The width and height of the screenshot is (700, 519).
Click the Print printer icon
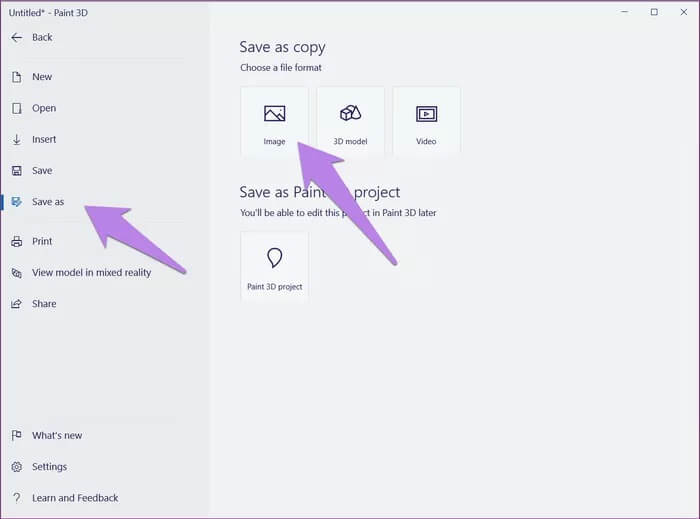(17, 241)
